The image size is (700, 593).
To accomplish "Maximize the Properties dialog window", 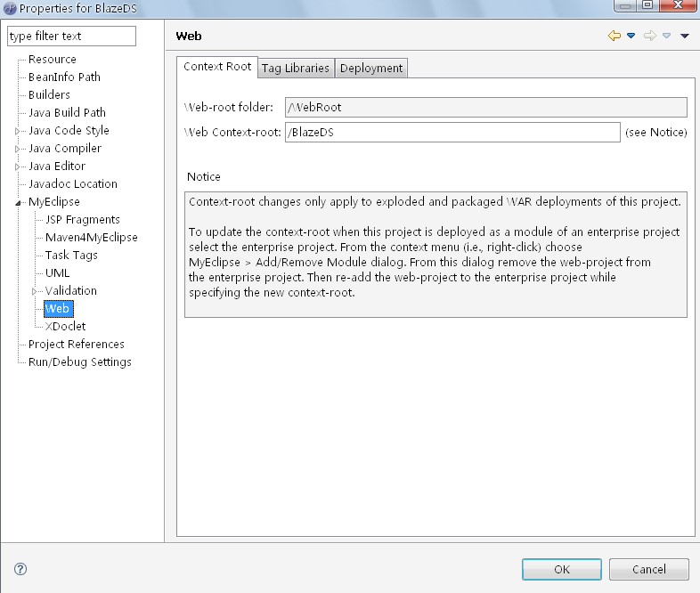I will [x=647, y=5].
